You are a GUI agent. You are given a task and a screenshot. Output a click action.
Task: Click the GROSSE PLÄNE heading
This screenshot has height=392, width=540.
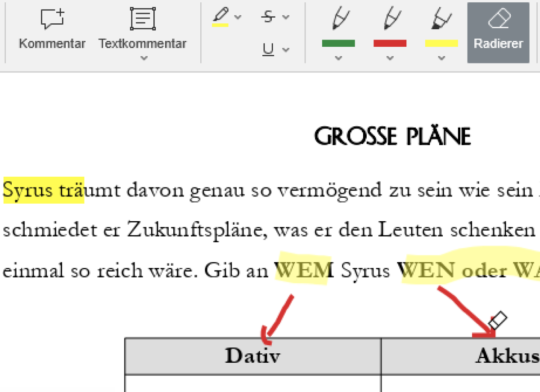pos(392,136)
